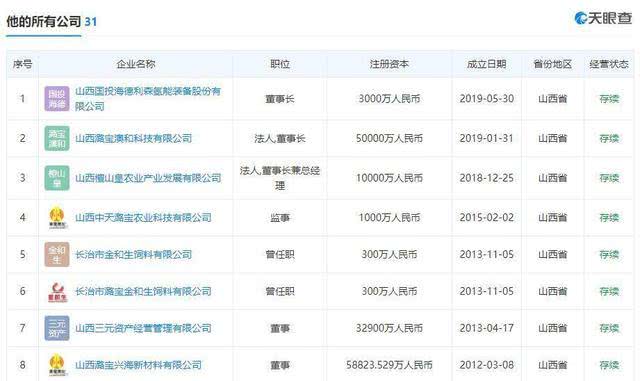Click date cell 2019-05-30
640x381 pixels.
pyautogui.click(x=487, y=99)
